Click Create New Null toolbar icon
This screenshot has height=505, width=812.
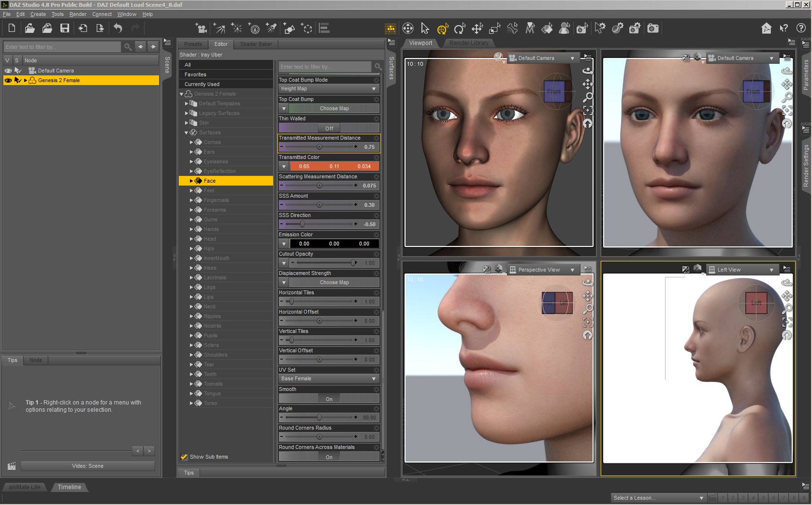coord(306,29)
